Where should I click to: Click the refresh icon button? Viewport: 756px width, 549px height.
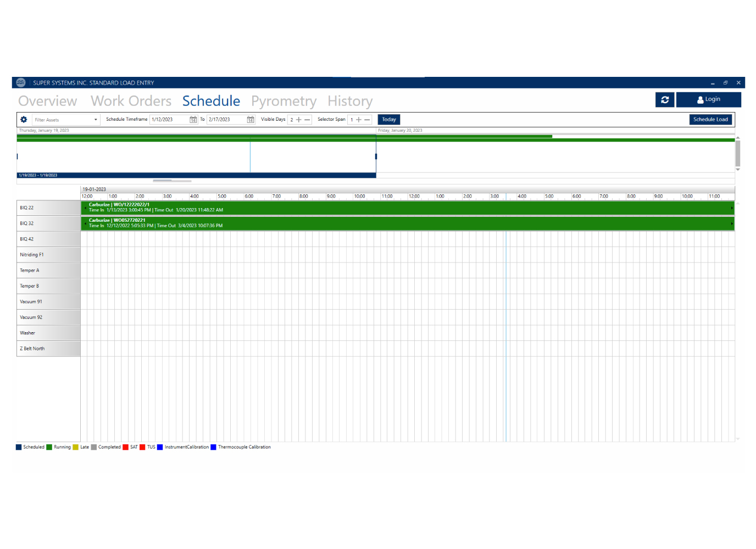pyautogui.click(x=664, y=99)
